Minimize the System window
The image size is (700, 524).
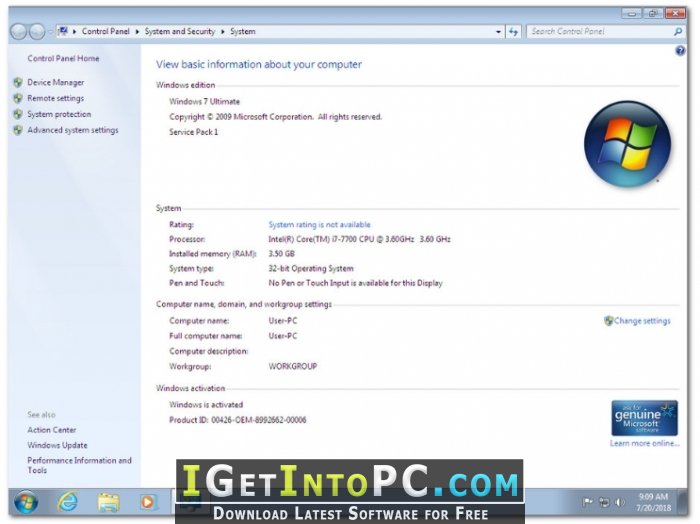coord(632,13)
